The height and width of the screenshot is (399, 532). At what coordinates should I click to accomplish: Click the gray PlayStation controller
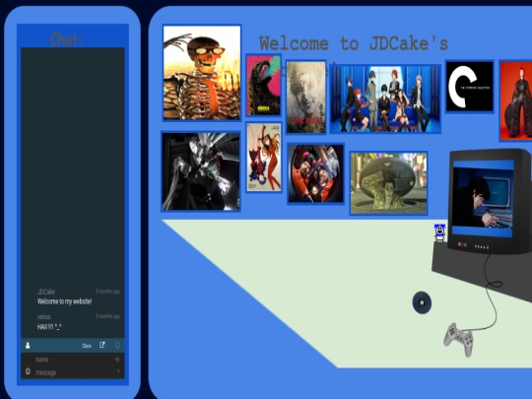coord(459,339)
